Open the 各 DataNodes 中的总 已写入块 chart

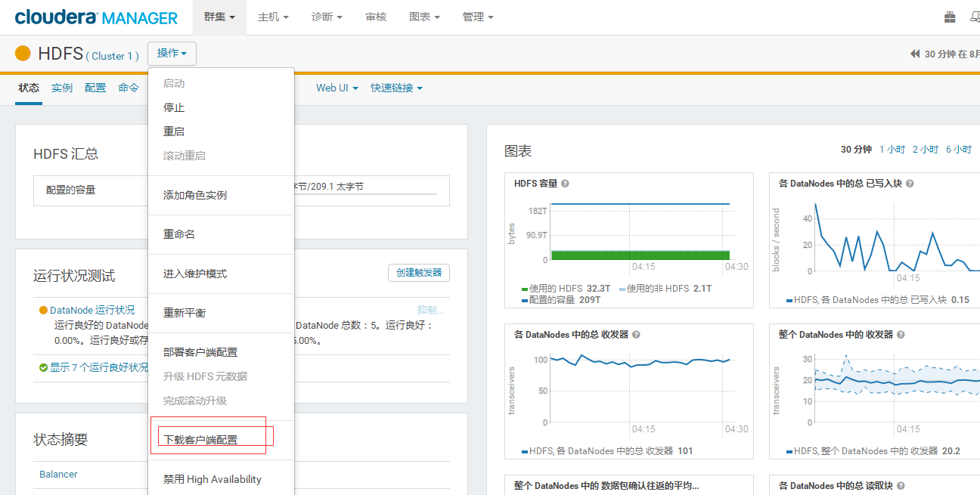point(875,240)
